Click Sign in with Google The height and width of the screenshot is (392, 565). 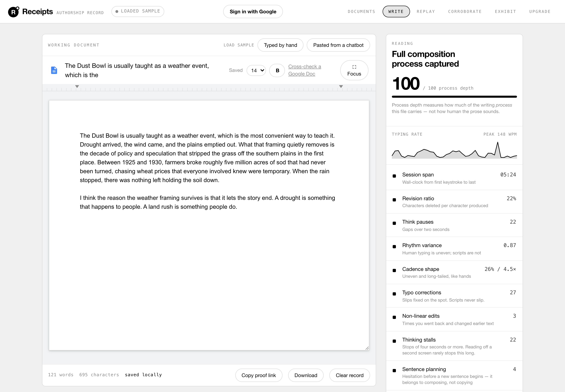point(253,12)
